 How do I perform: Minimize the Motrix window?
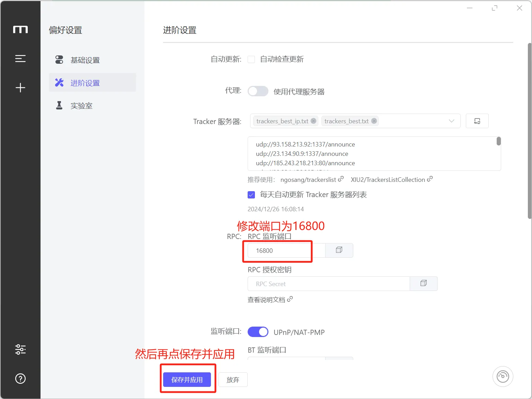coord(470,8)
